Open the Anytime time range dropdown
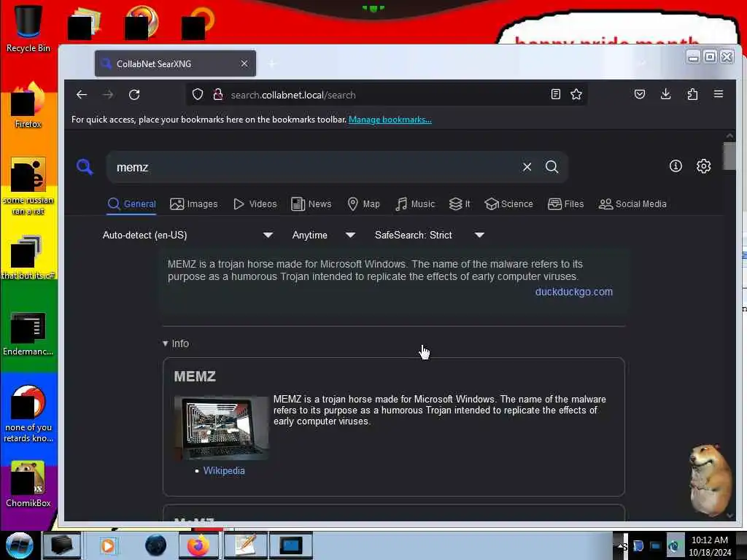Viewport: 747px width, 560px height. [x=323, y=236]
